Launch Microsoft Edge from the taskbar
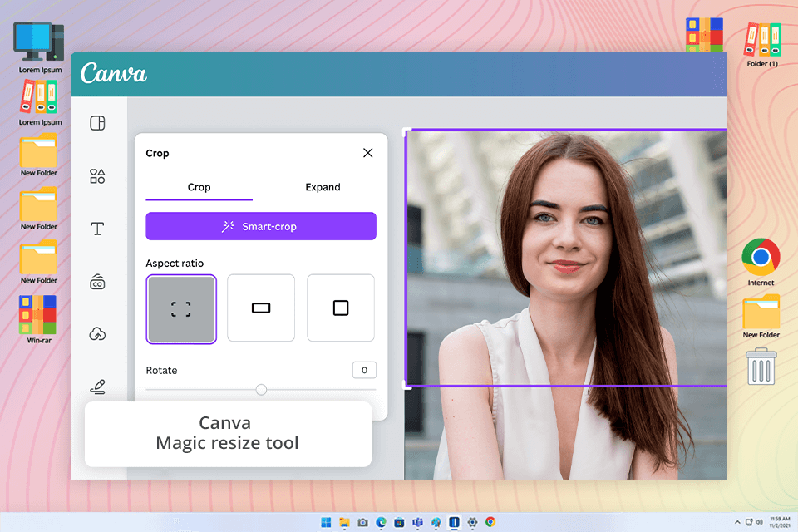This screenshot has height=532, width=798. pyautogui.click(x=382, y=522)
